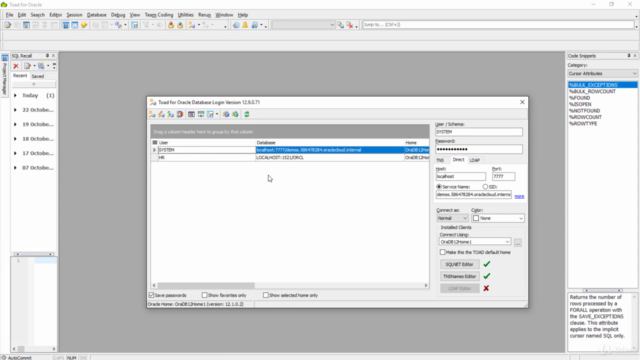Select the HR connection row
640x360 pixels.
click(290, 158)
